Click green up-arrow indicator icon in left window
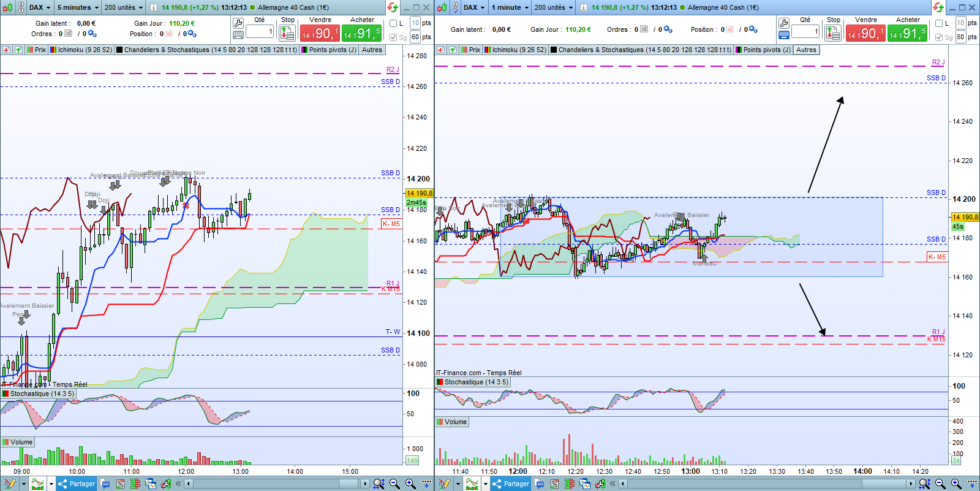Viewport: 980px width, 491px height. pos(18,50)
